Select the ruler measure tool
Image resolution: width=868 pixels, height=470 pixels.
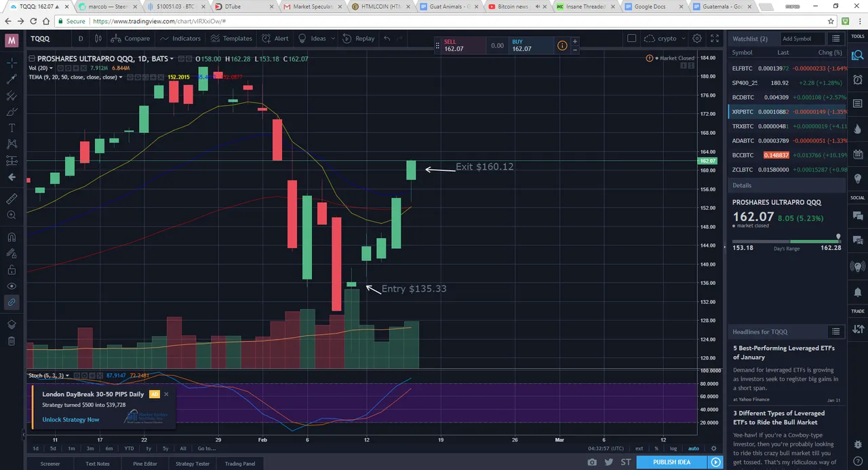point(12,199)
